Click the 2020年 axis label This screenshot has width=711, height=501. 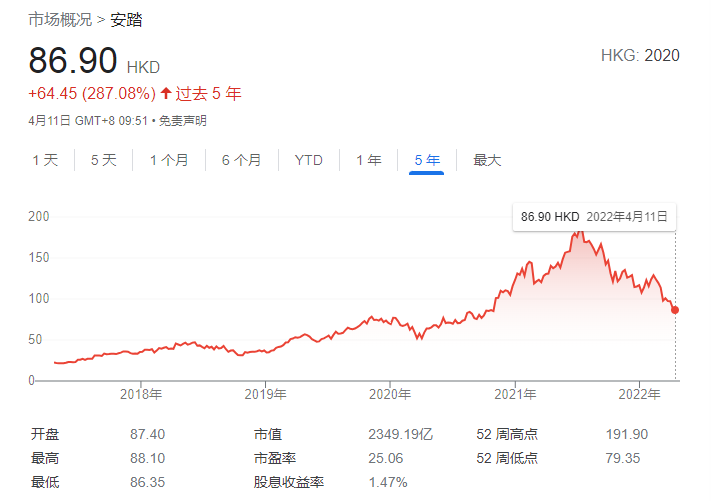click(x=390, y=394)
